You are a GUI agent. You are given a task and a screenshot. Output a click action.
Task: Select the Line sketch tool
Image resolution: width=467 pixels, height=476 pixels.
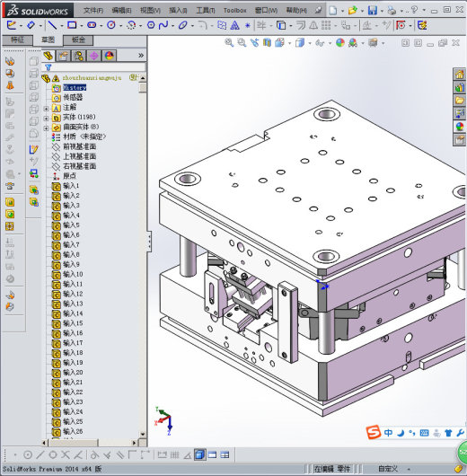coord(52,25)
